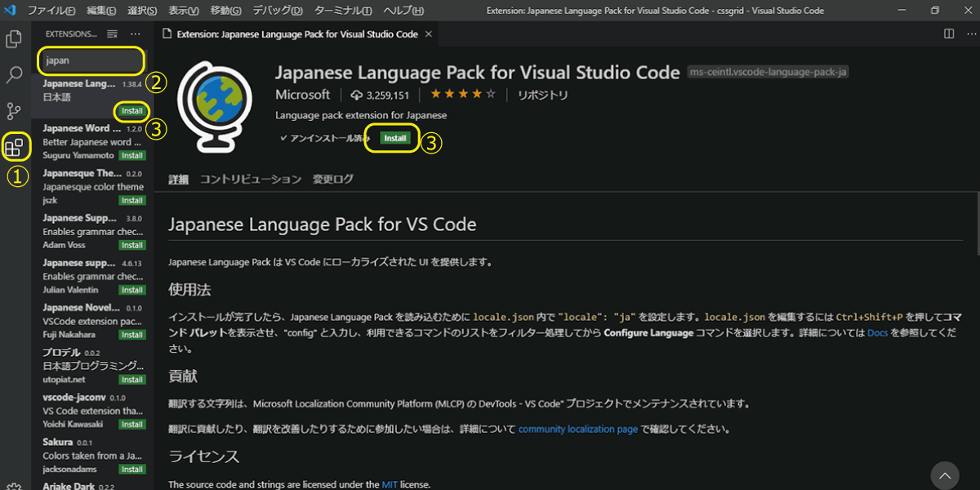Open the ヘルプ(H) menu
Viewport: 980px width, 490px height.
(403, 11)
